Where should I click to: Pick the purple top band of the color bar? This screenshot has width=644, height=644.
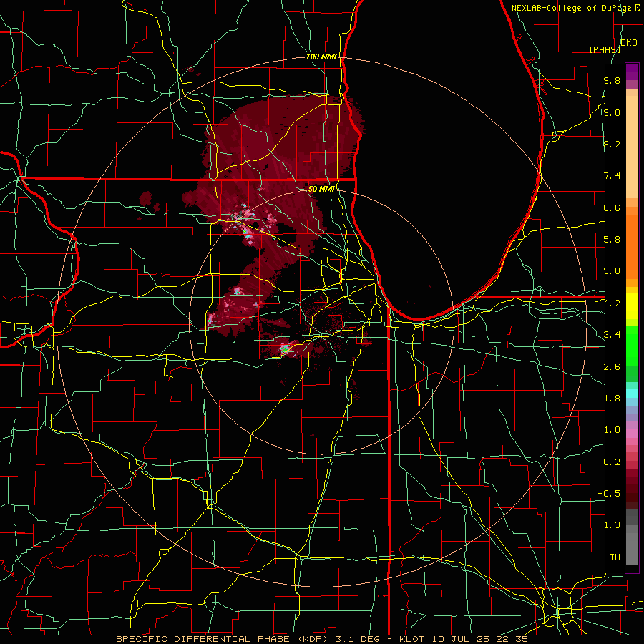click(632, 72)
